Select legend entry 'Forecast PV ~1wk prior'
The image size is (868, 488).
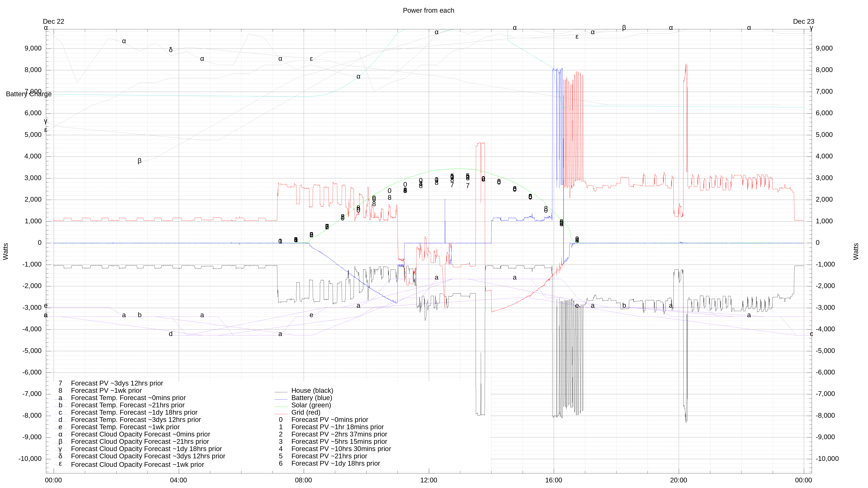(x=106, y=390)
